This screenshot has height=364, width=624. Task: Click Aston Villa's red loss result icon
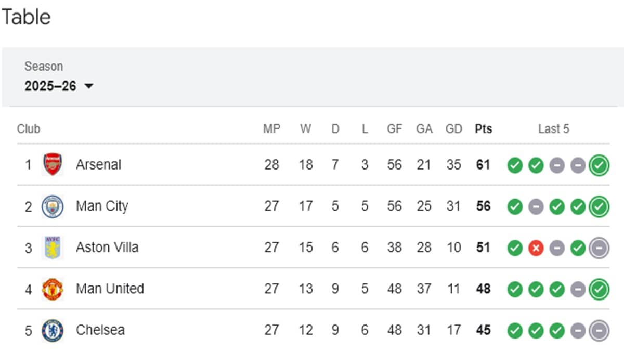pyautogui.click(x=536, y=248)
